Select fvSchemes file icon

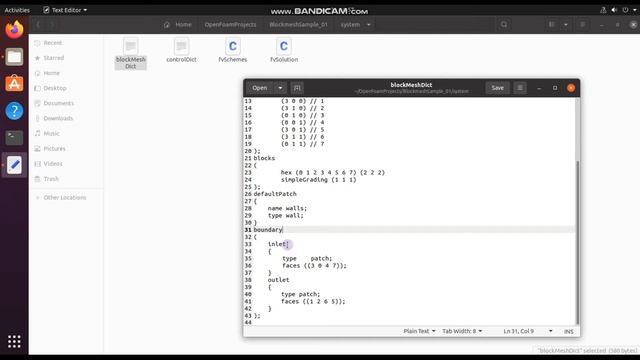click(x=233, y=50)
